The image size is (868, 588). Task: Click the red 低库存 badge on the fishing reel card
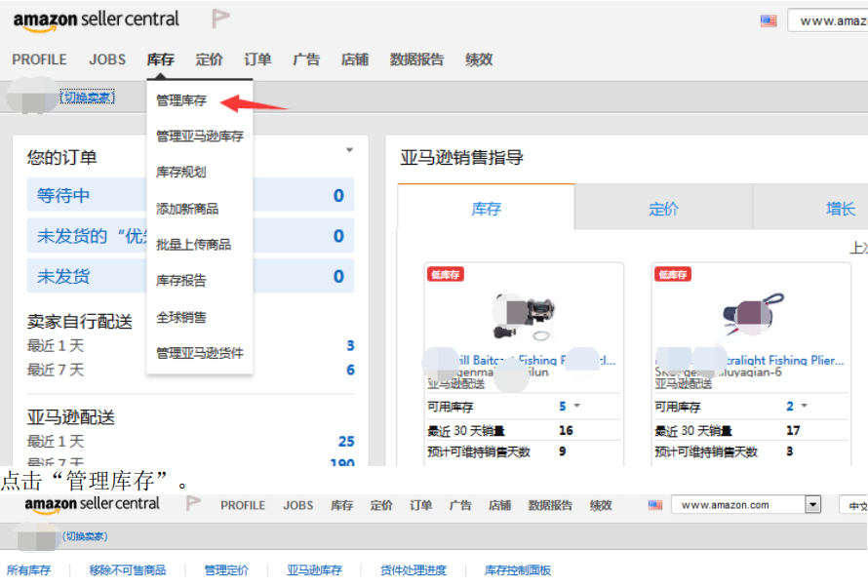tap(445, 275)
